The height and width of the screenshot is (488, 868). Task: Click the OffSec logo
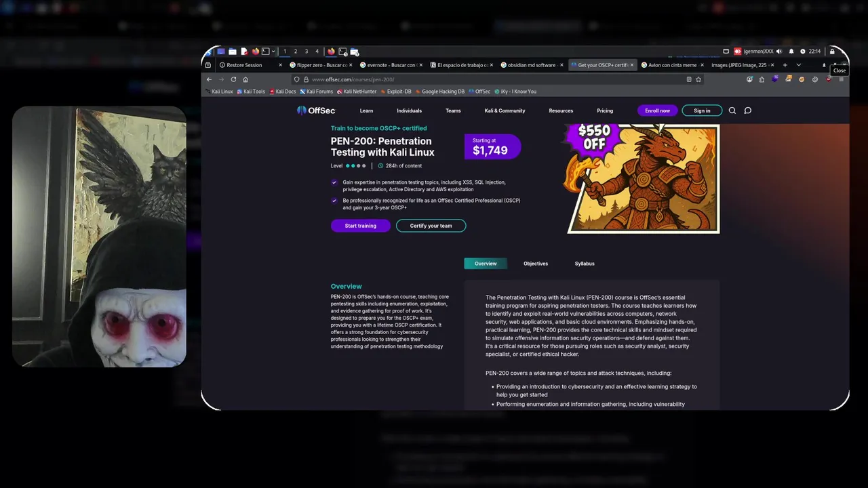[x=316, y=110]
